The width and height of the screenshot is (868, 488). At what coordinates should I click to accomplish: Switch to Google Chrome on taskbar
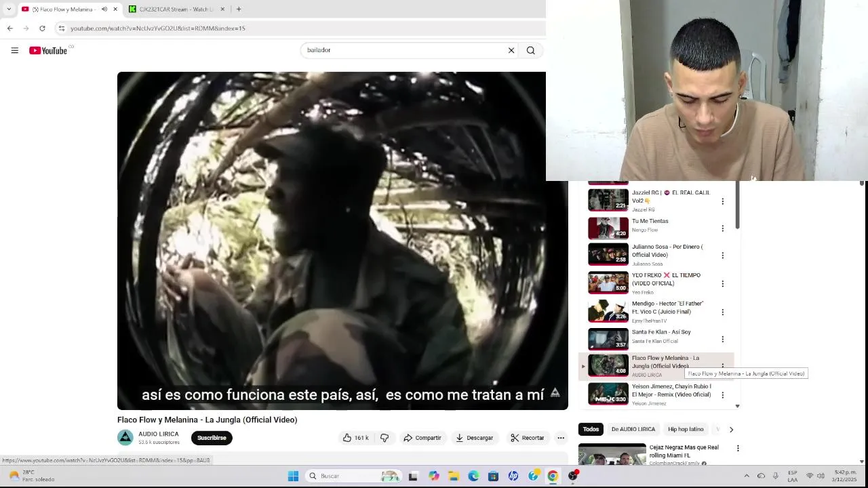[x=553, y=476]
